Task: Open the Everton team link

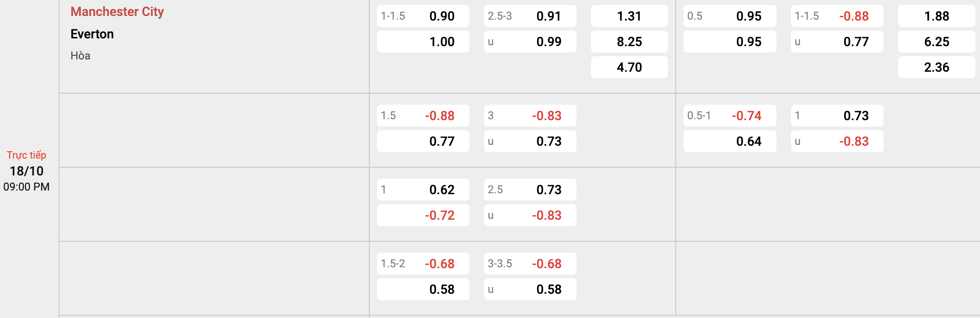Action: pyautogui.click(x=92, y=34)
